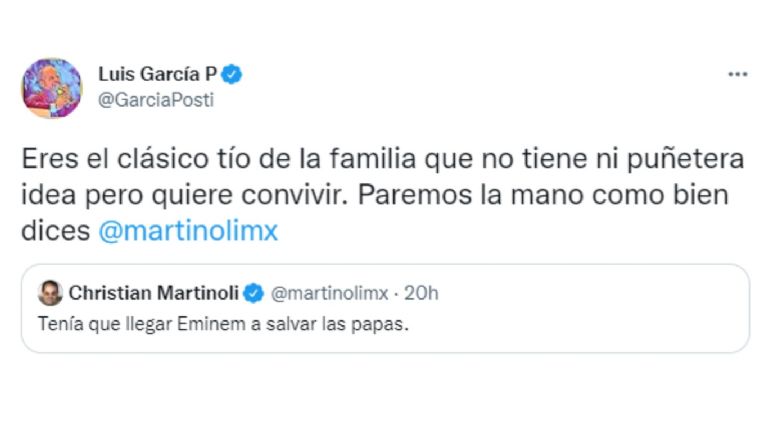Open Luis García P display name link
Viewport: 768px width, 431px height.
[x=160, y=75]
